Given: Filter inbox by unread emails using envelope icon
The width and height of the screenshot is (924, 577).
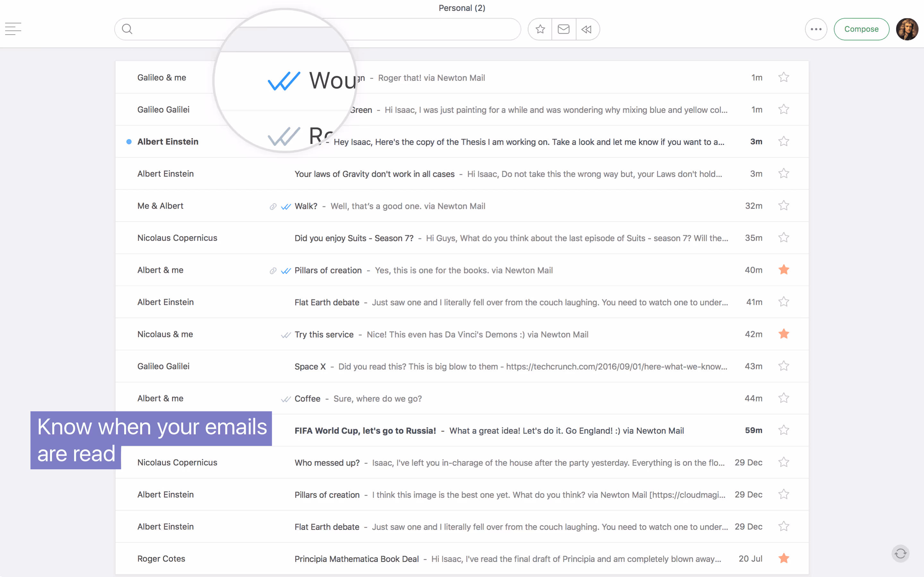Looking at the screenshot, I should coord(564,29).
